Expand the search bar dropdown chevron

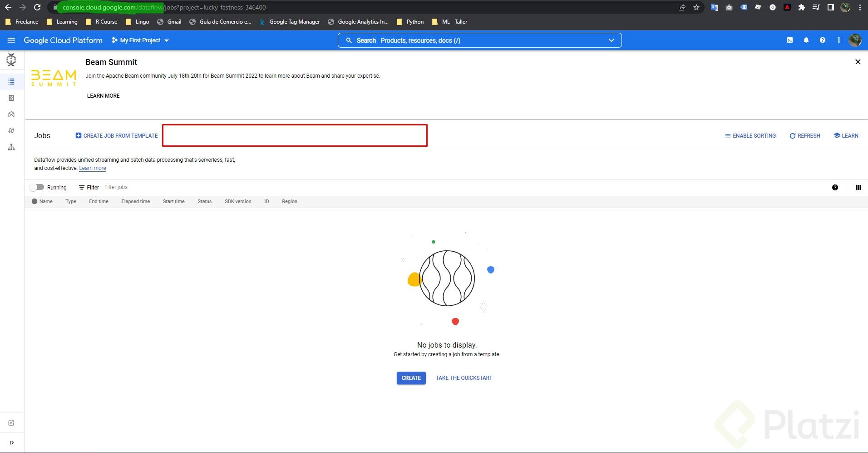612,40
